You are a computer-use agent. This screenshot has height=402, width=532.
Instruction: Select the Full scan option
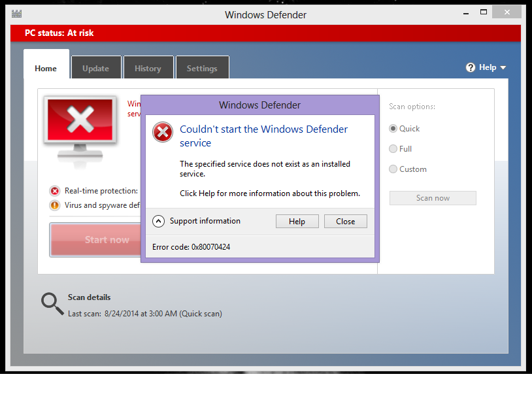(393, 148)
